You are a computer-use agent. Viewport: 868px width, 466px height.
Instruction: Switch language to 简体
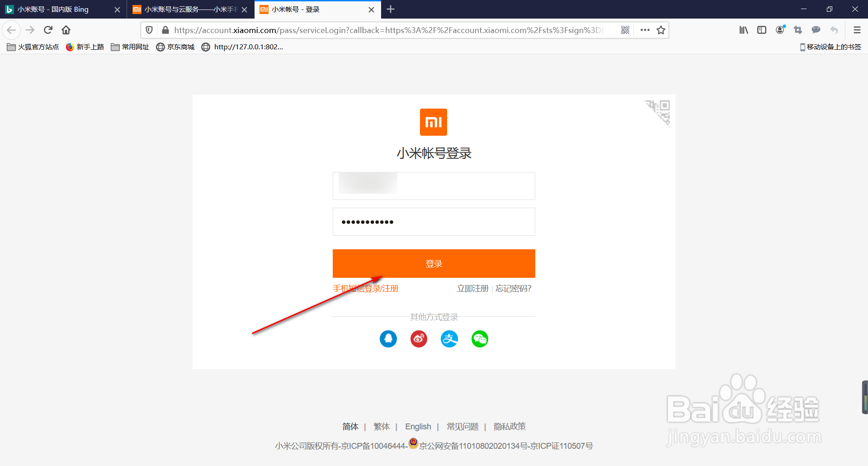point(350,427)
